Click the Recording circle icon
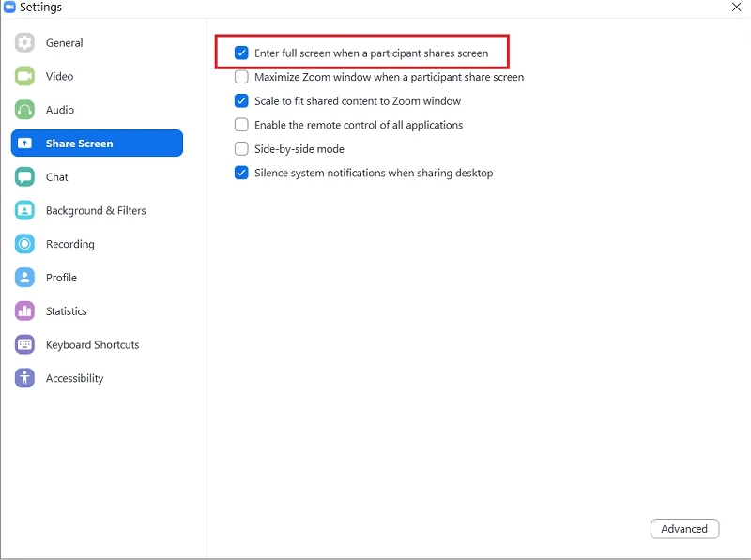Image resolution: width=751 pixels, height=560 pixels. 25,244
